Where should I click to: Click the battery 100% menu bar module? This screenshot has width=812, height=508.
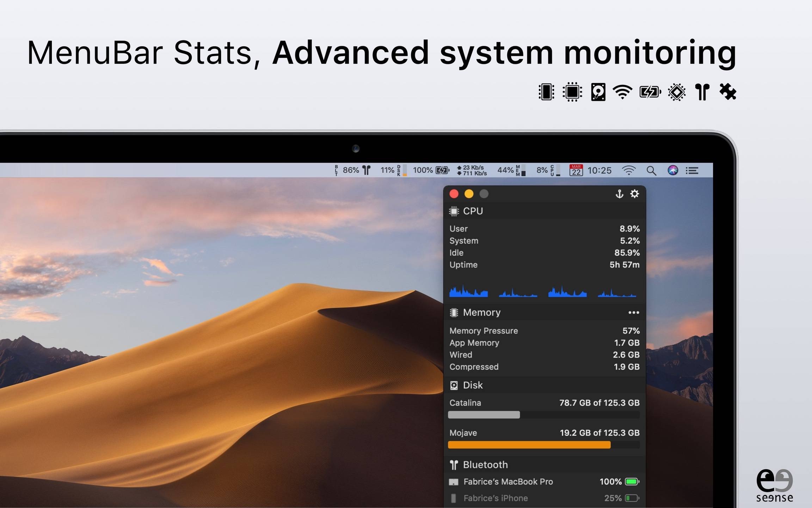tap(431, 170)
